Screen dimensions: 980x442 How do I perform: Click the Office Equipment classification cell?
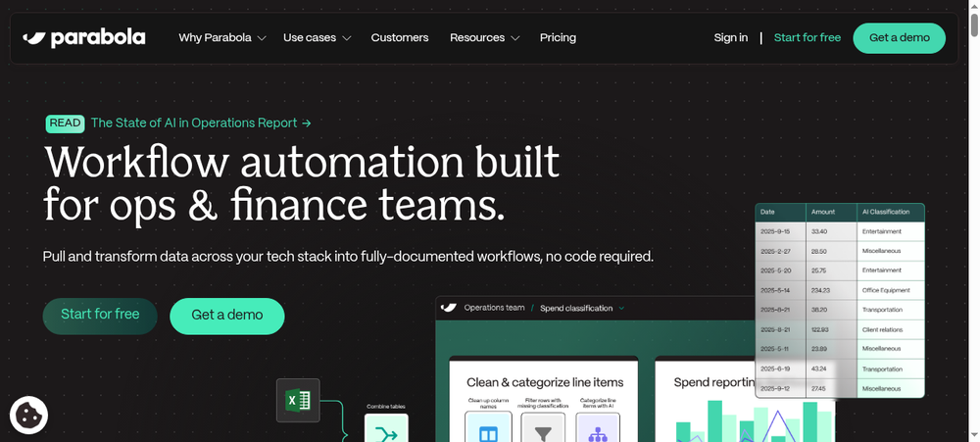pos(891,290)
